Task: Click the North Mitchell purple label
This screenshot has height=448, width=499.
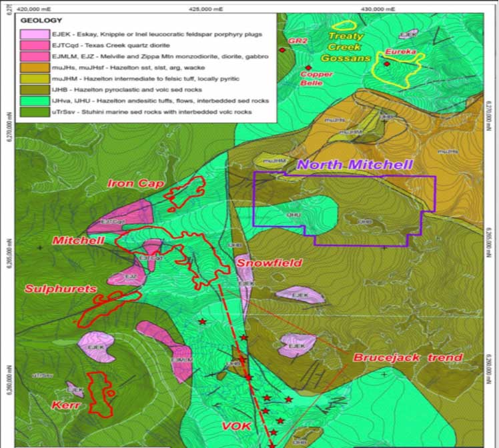Action: (x=355, y=165)
